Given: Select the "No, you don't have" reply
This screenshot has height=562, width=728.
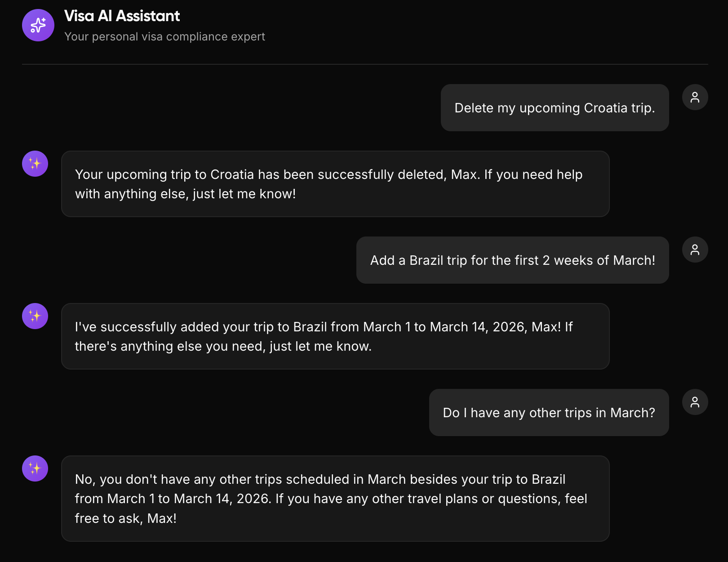Looking at the screenshot, I should coord(335,499).
